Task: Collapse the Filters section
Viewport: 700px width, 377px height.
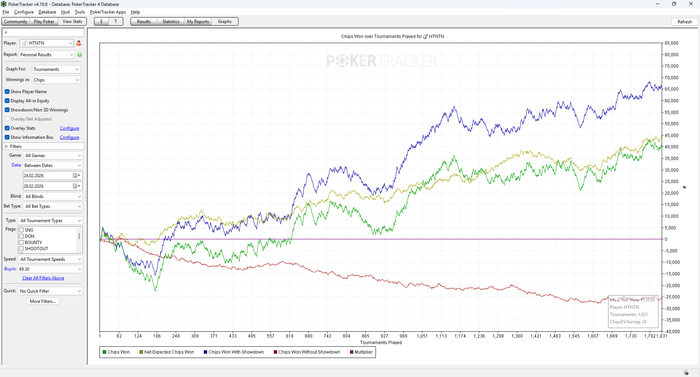Action: tap(6, 147)
